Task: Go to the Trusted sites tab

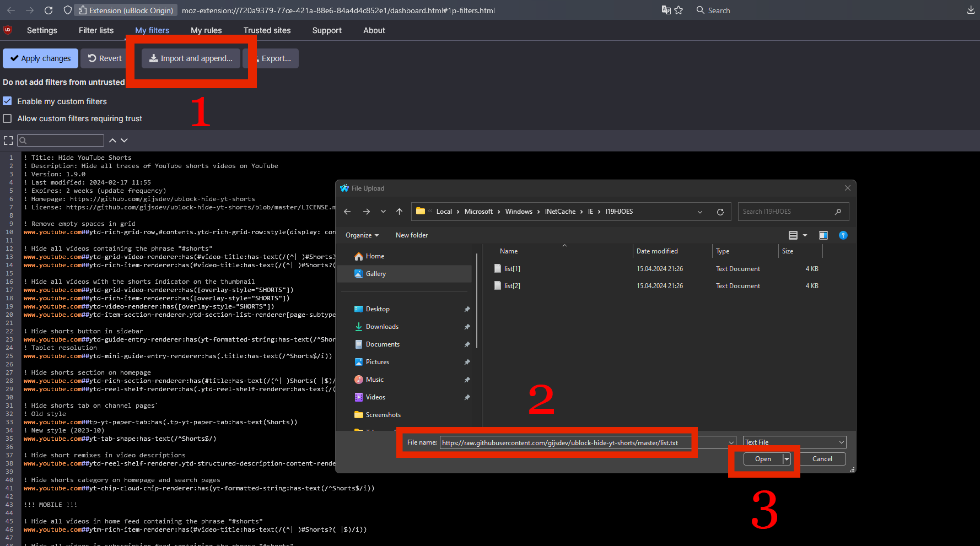Action: [267, 30]
